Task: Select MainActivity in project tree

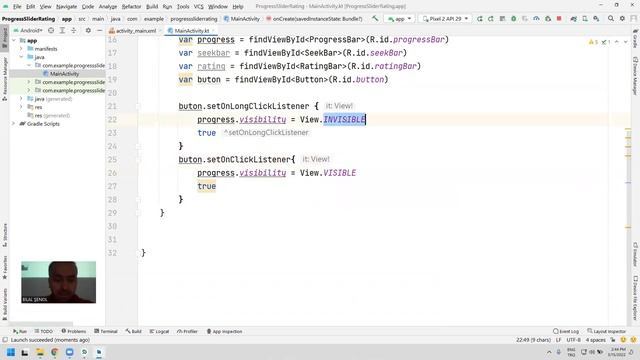Action: point(64,73)
